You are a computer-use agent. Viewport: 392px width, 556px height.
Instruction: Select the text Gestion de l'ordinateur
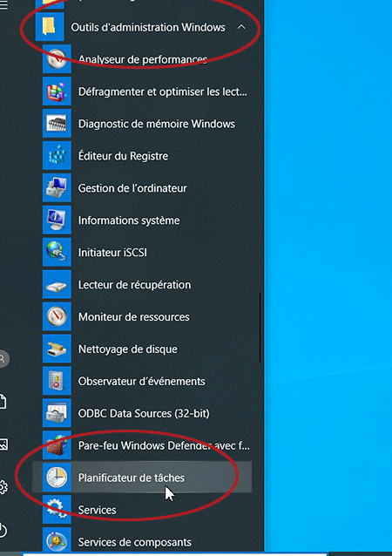coord(132,188)
